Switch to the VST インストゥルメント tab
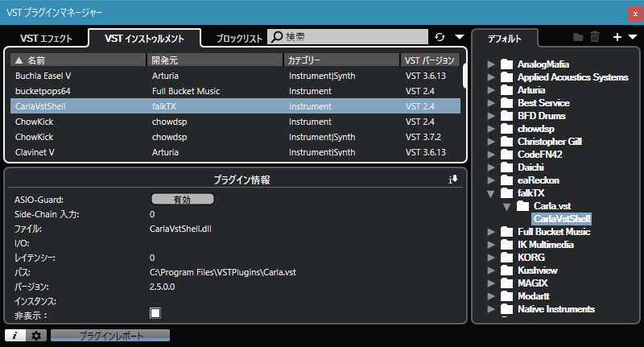644x347 pixels. click(x=144, y=39)
